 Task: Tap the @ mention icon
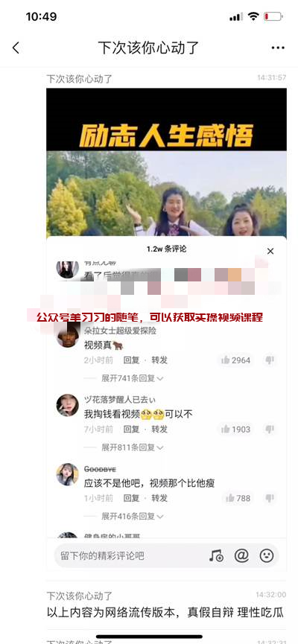click(241, 555)
